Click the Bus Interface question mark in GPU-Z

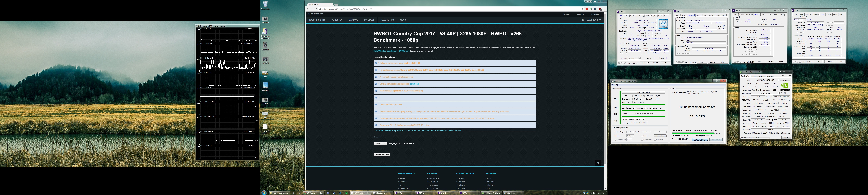tap(789, 100)
